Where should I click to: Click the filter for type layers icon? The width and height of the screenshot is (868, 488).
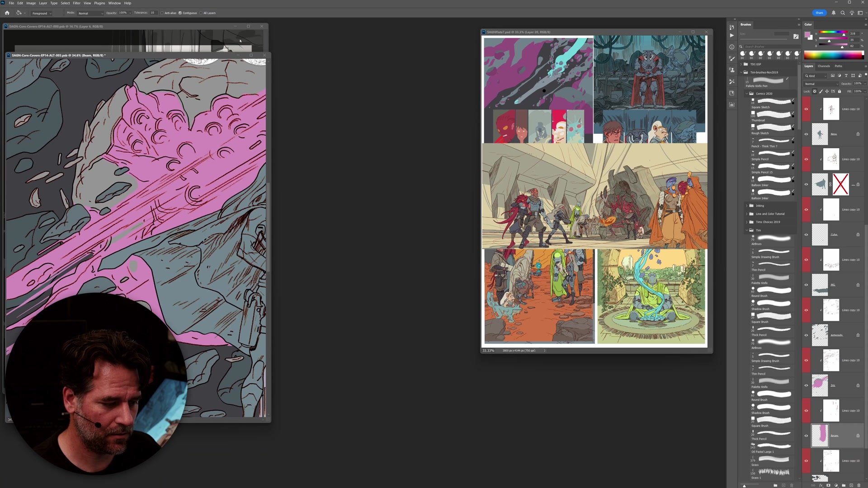[x=846, y=76]
